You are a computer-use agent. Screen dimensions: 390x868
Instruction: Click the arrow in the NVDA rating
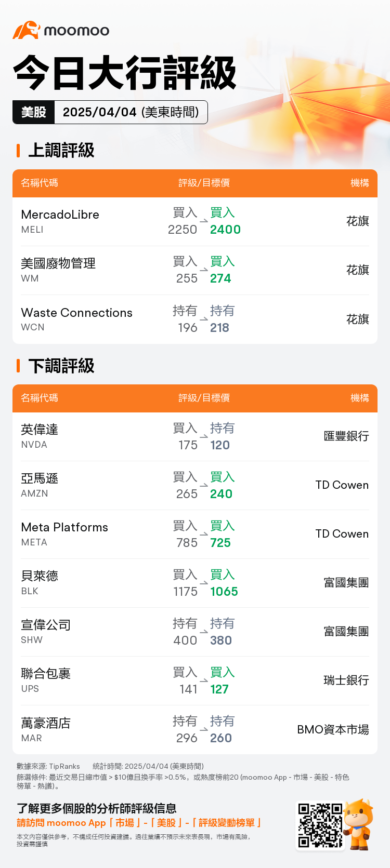pyautogui.click(x=203, y=437)
